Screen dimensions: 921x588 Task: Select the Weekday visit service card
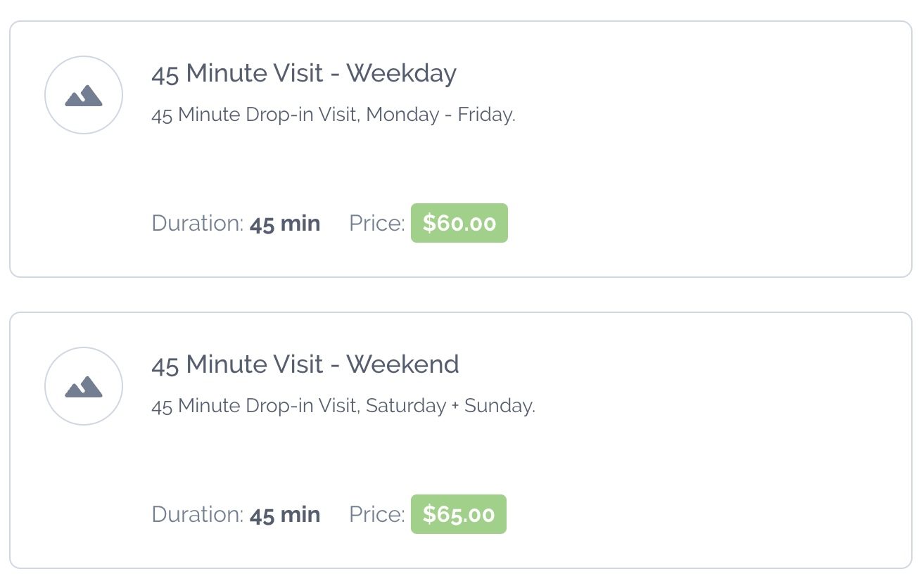pos(461,149)
